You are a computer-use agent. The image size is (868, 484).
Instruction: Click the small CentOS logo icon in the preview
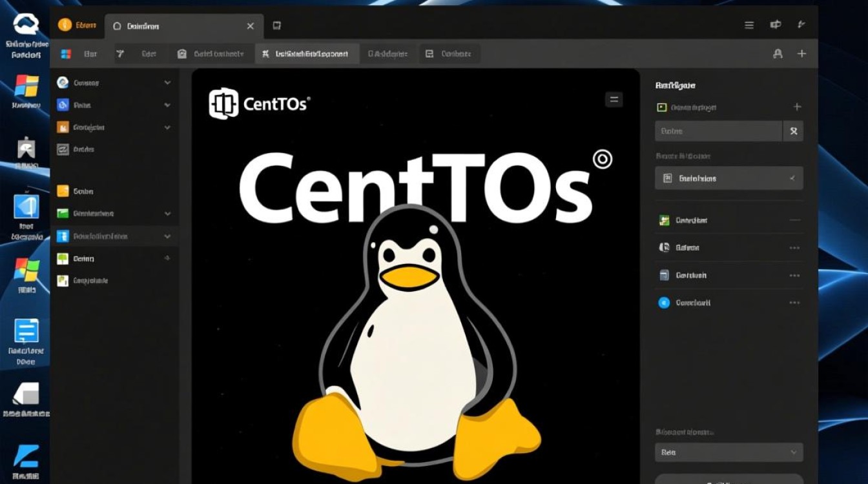tap(223, 103)
